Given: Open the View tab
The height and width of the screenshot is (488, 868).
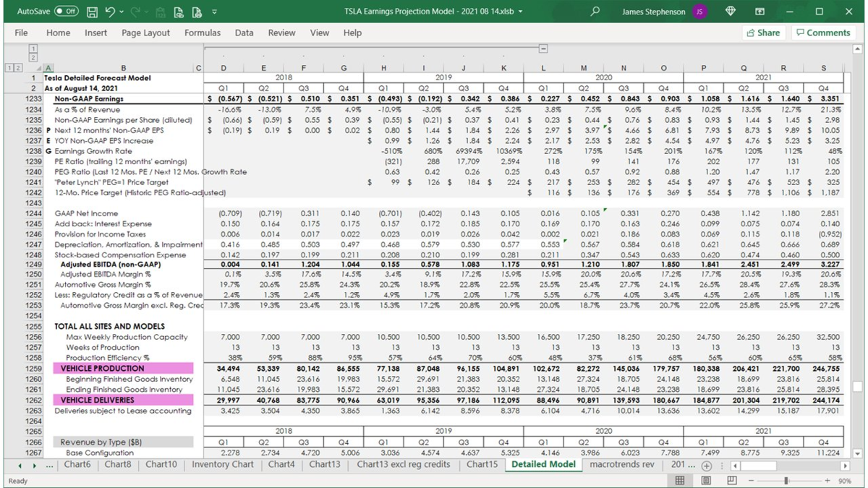Looking at the screenshot, I should [x=319, y=33].
